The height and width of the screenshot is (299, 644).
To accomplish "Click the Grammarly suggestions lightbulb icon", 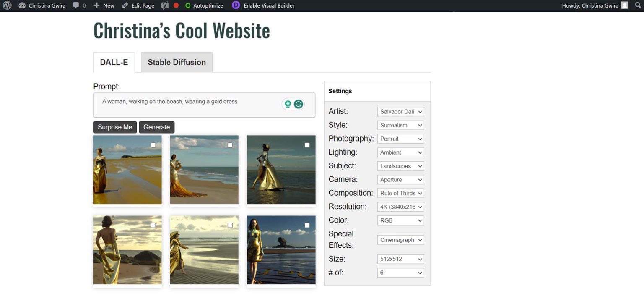I will (288, 104).
